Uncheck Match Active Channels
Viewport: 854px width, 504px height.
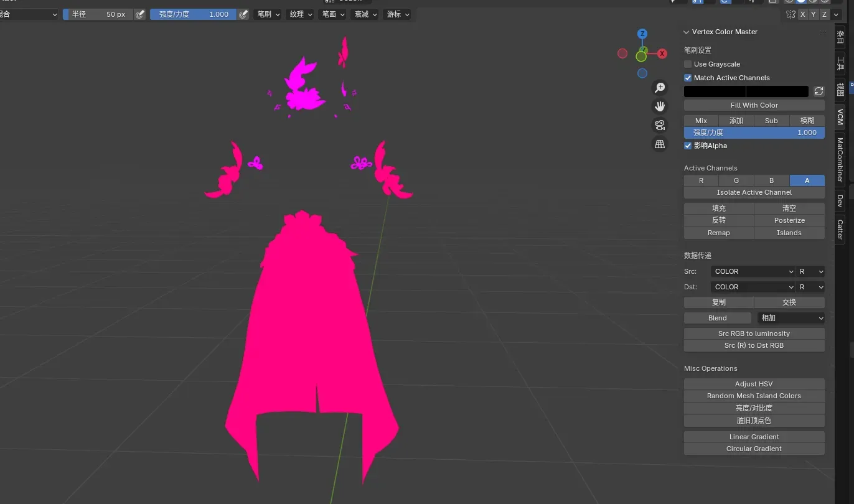coord(688,78)
